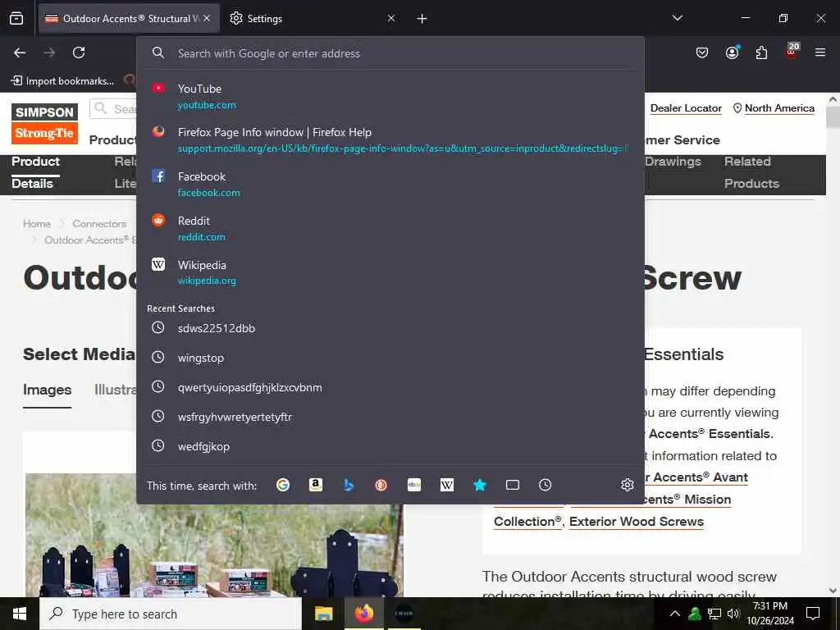Select the Images media tab
This screenshot has height=630, width=840.
(x=47, y=390)
